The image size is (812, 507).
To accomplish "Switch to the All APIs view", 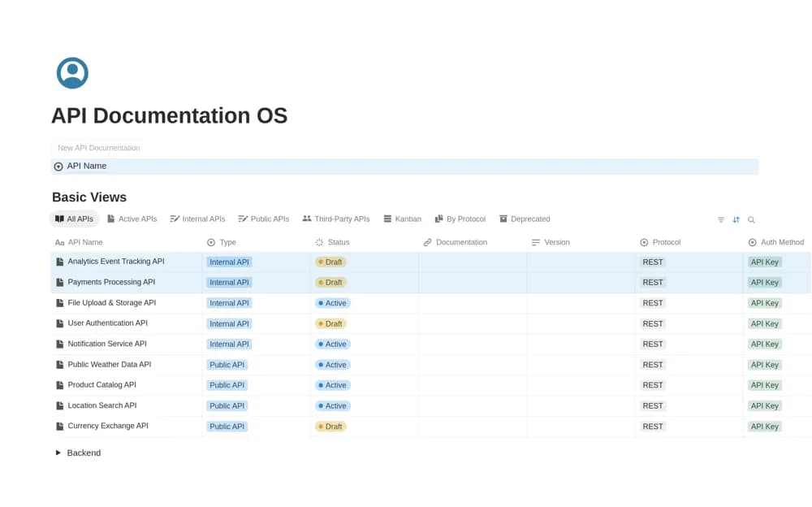I will coord(74,219).
